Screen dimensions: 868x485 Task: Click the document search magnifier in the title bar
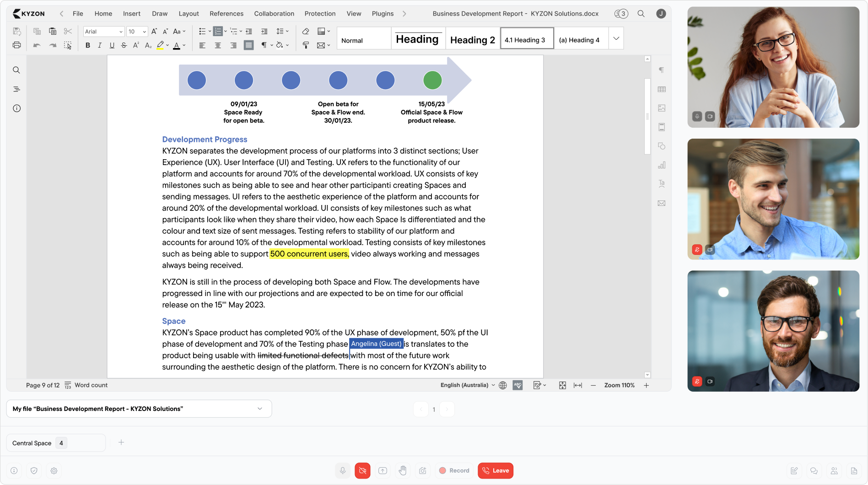(641, 14)
